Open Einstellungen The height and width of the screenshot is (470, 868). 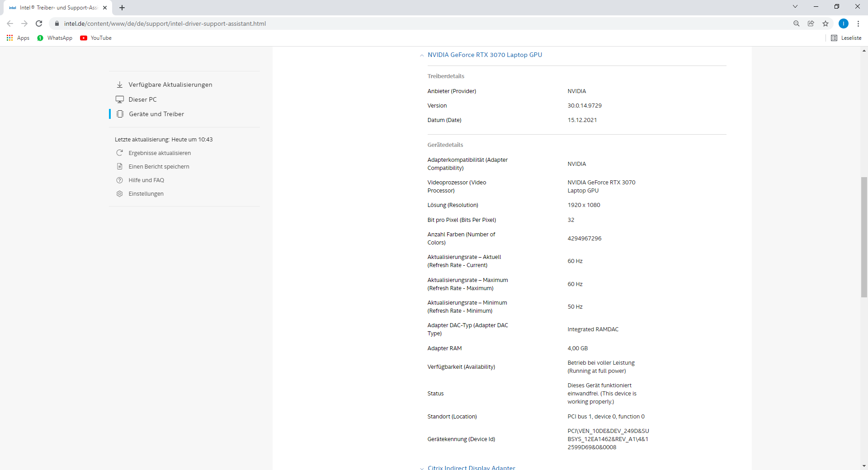pos(146,194)
